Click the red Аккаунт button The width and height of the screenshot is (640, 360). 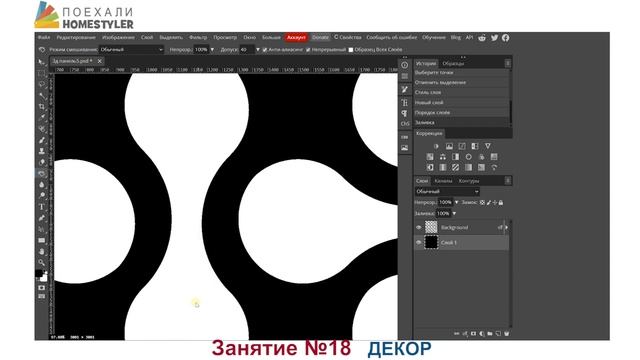coord(296,38)
